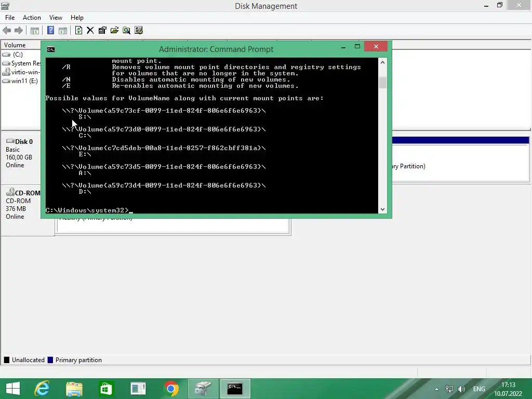Click the Disk 0 primary partition block on the right
The height and width of the screenshot is (399, 532).
tap(461, 159)
